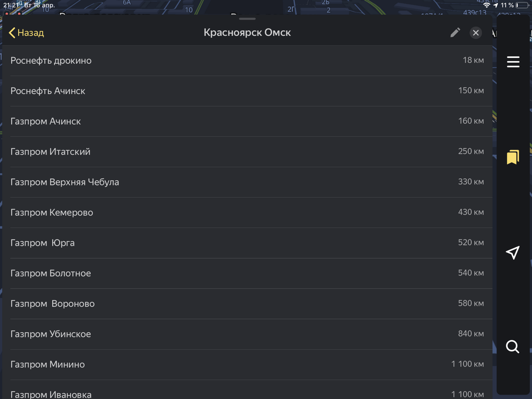Open the Газпром Минино bookmark
532x399 pixels.
click(x=247, y=364)
